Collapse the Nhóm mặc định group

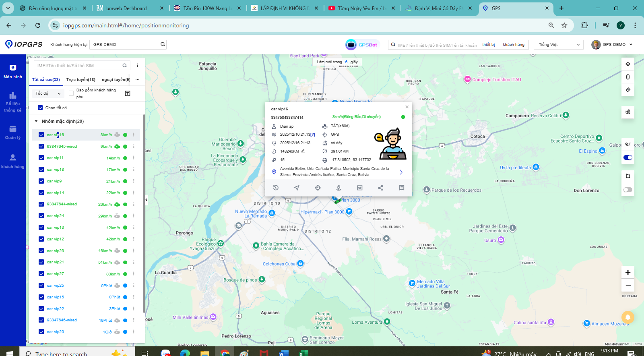tap(36, 121)
